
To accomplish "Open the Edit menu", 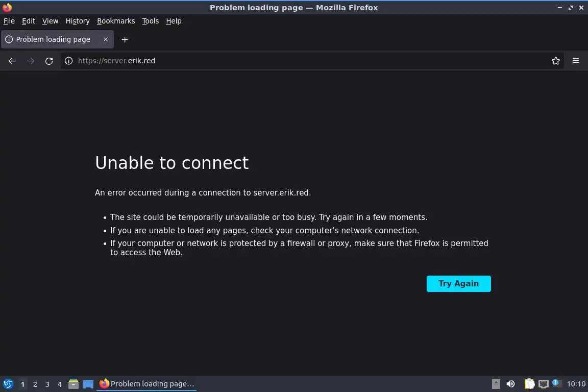I will click(29, 21).
